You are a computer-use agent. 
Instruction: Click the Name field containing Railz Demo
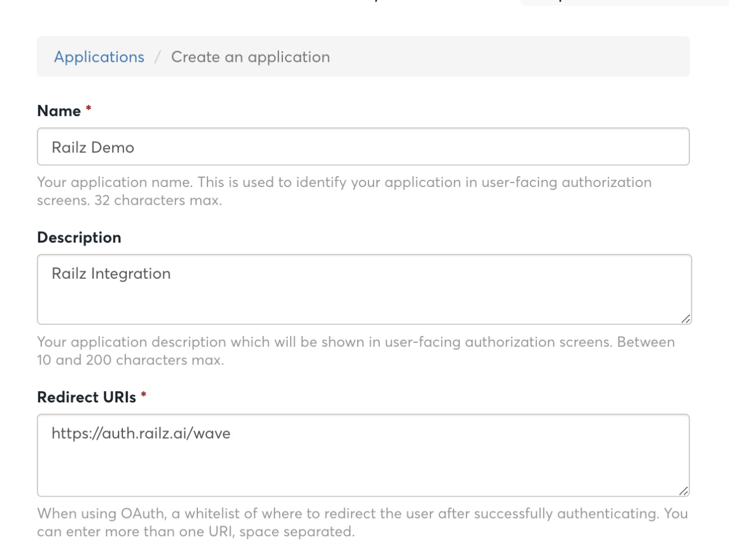click(363, 147)
